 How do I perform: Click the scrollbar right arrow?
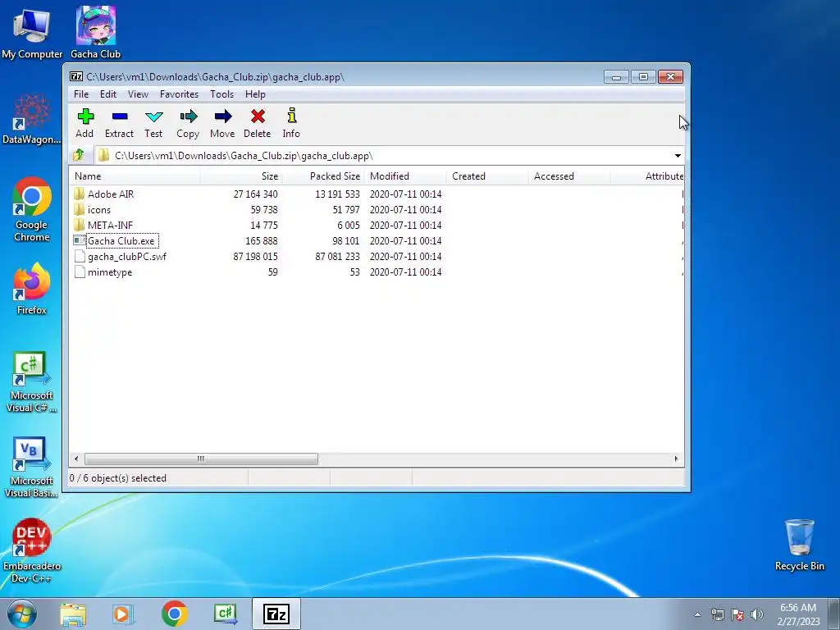pyautogui.click(x=676, y=459)
